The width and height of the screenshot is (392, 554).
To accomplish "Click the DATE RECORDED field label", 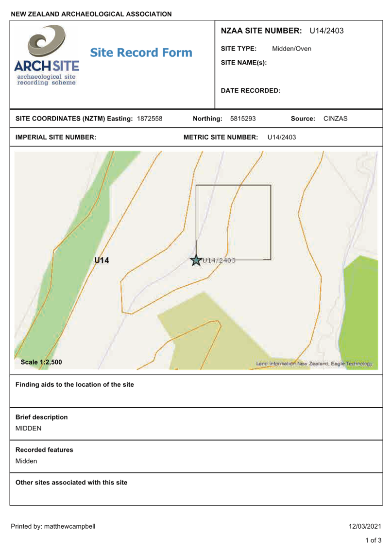I will coord(250,90).
